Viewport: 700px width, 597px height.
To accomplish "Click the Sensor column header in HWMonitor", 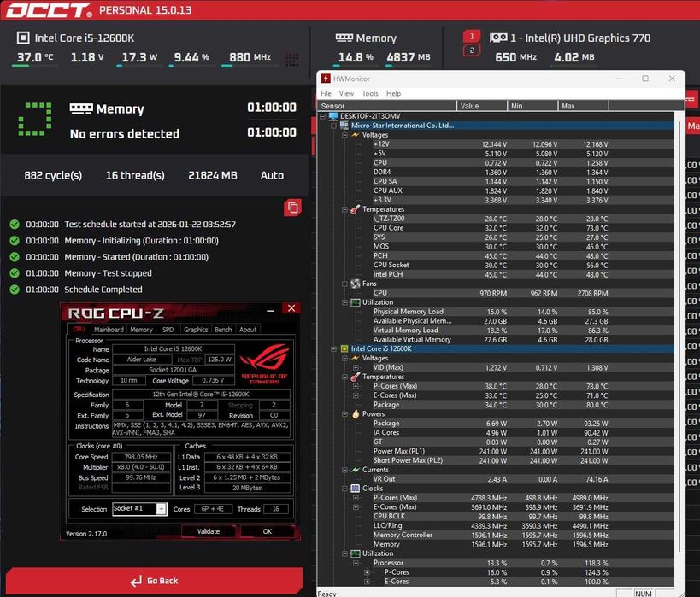I will point(387,106).
